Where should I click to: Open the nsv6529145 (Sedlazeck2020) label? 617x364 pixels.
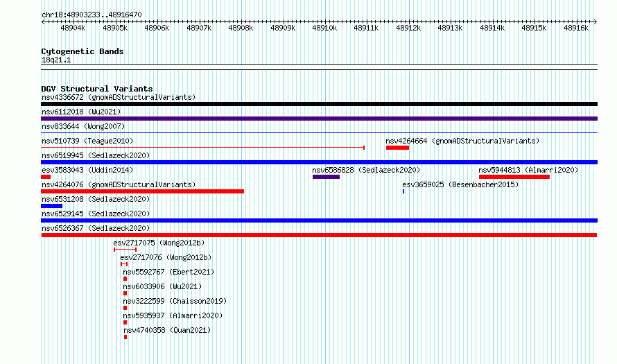96,214
